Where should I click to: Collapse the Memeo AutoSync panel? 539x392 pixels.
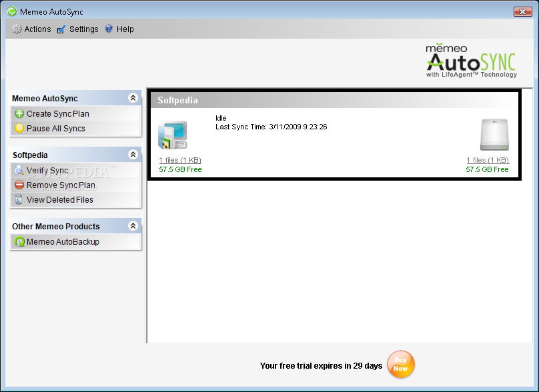click(133, 98)
